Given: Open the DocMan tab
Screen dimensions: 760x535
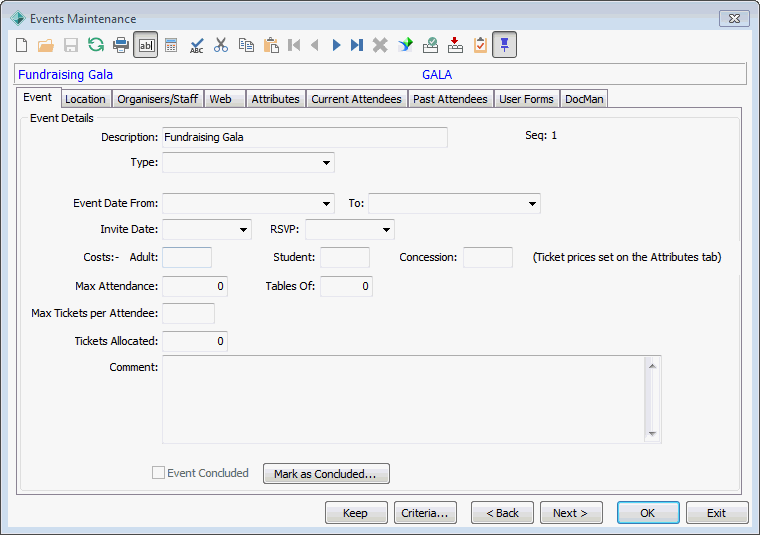Looking at the screenshot, I should [x=584, y=99].
